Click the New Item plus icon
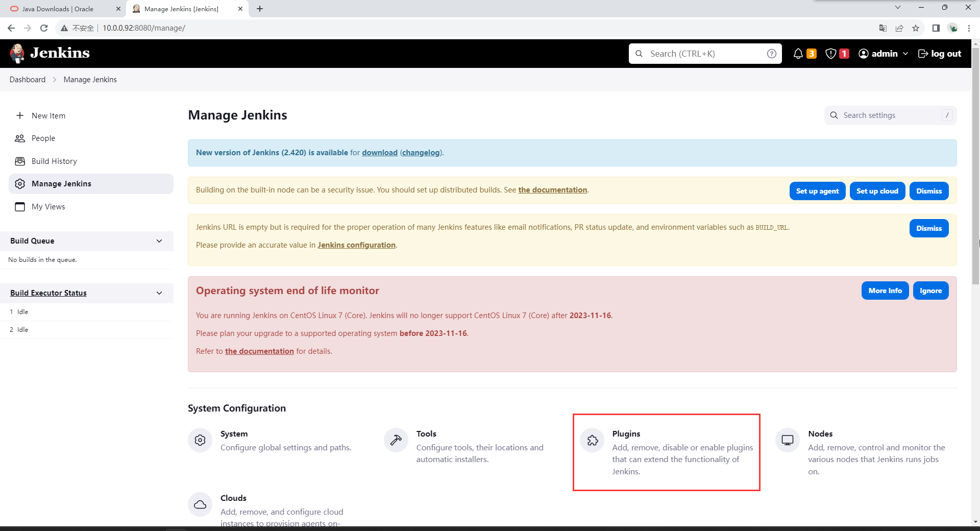The height and width of the screenshot is (531, 980). click(x=20, y=115)
